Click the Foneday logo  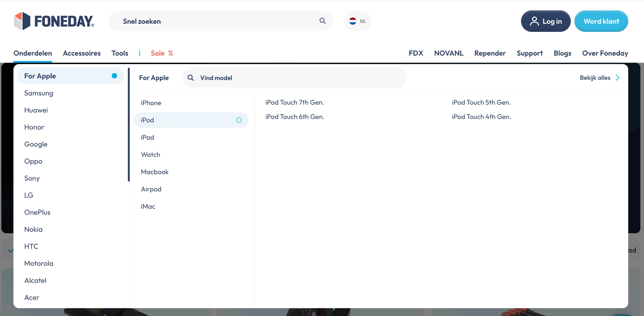[x=54, y=21]
